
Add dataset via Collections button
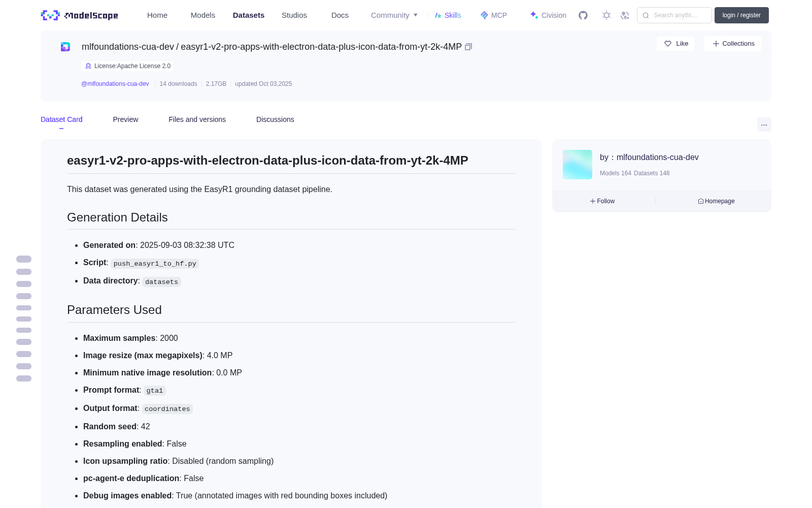733,44
